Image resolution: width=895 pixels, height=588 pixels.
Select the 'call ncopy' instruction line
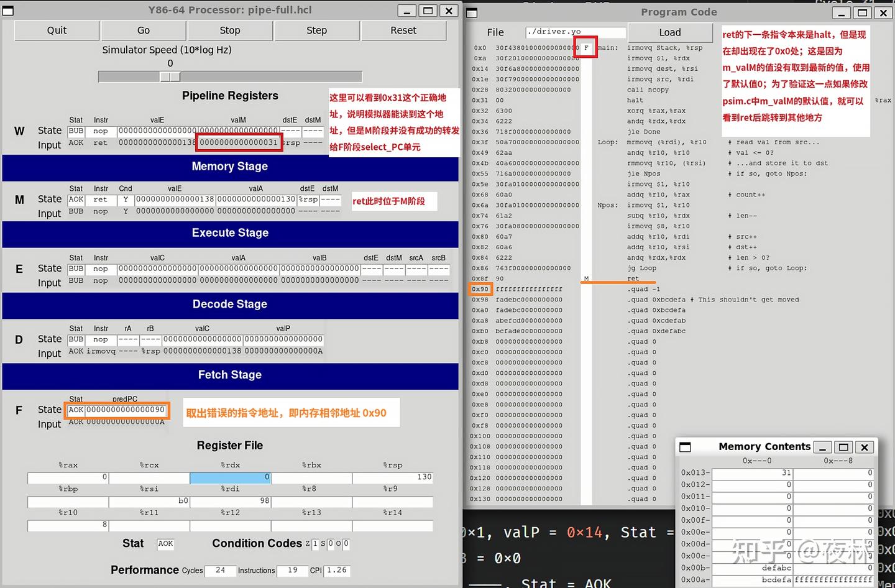coord(648,90)
